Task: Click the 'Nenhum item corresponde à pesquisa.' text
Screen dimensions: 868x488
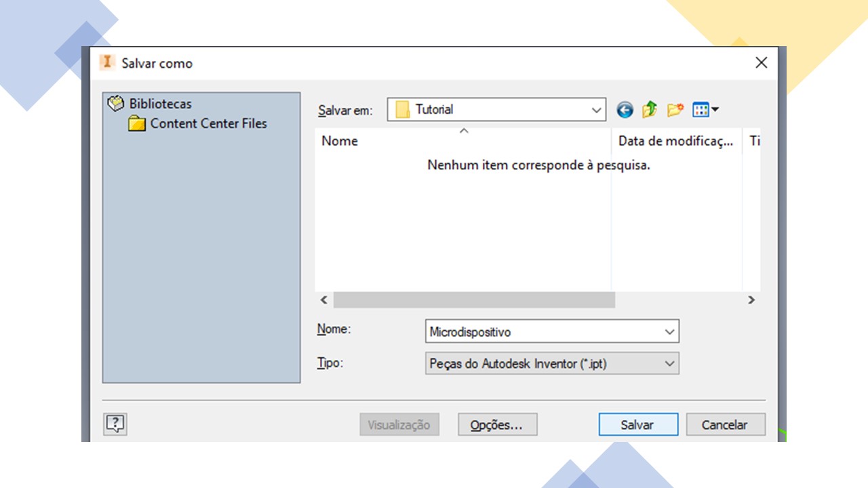Action: click(538, 165)
